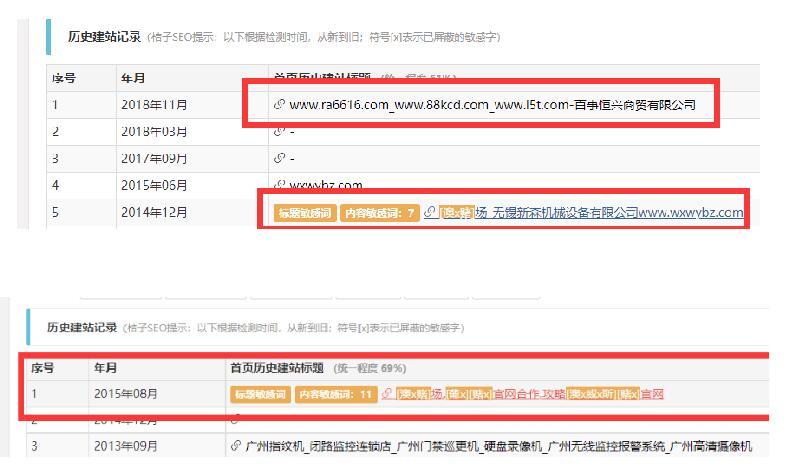This screenshot has width=809, height=472.
Task: Open the red 官网合作攻略 title link
Action: click(x=530, y=394)
